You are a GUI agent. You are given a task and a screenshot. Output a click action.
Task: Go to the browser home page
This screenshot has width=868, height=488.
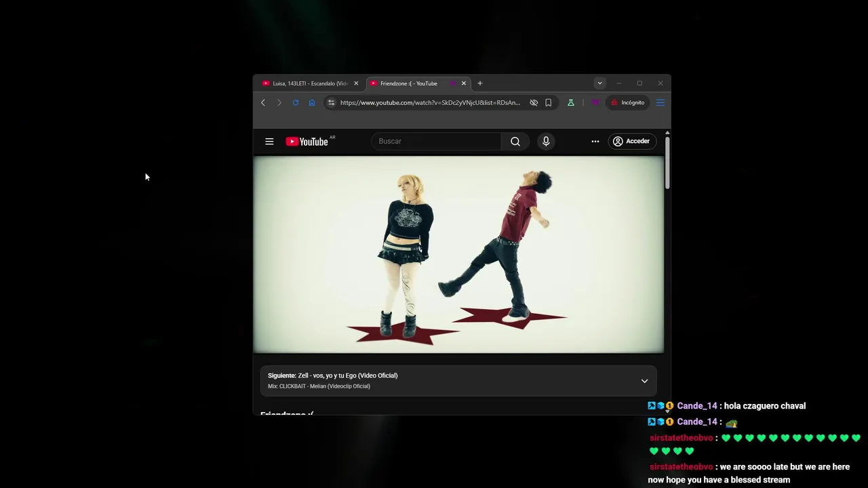(312, 102)
